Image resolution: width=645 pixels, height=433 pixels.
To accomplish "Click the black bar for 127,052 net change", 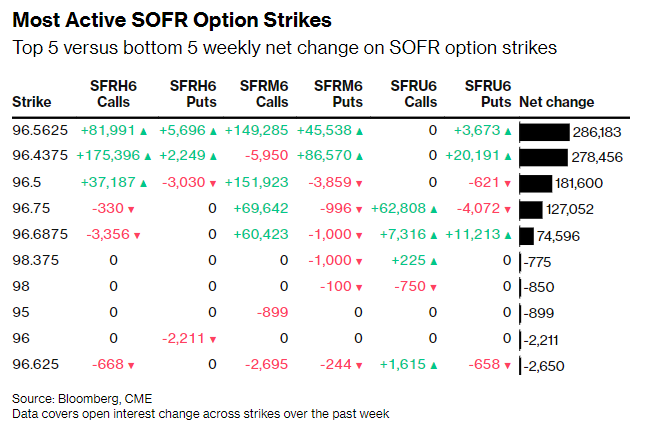I will click(x=531, y=209).
